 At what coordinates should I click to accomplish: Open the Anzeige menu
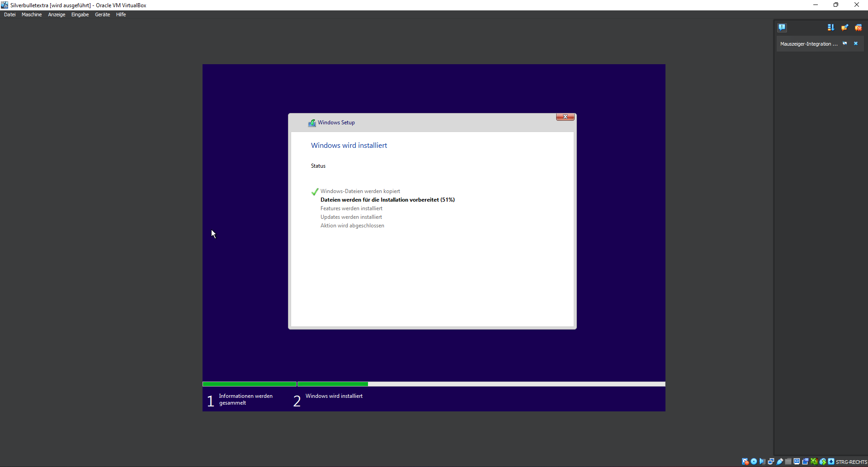pos(57,14)
